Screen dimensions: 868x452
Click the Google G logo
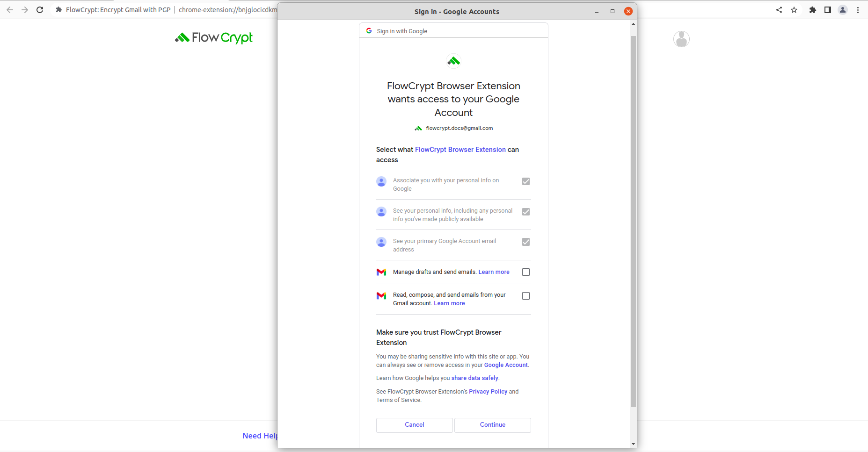[369, 31]
